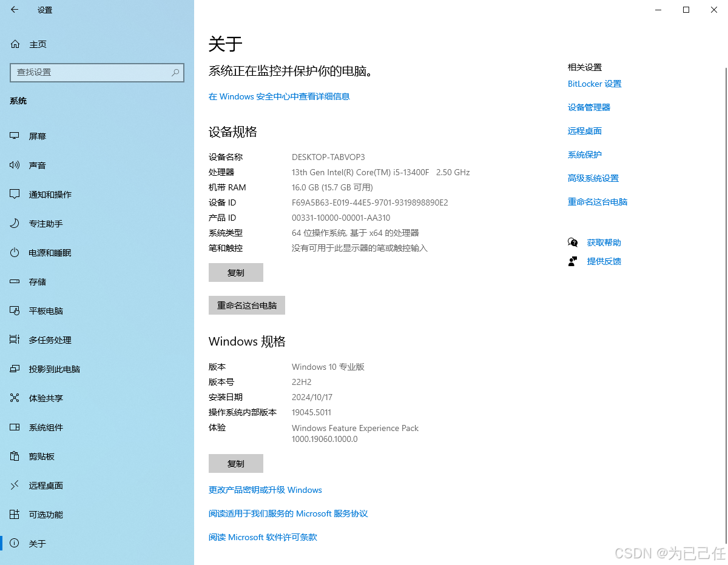Open the Microsoft 软件许可条款 link
The width and height of the screenshot is (728, 565).
point(263,537)
